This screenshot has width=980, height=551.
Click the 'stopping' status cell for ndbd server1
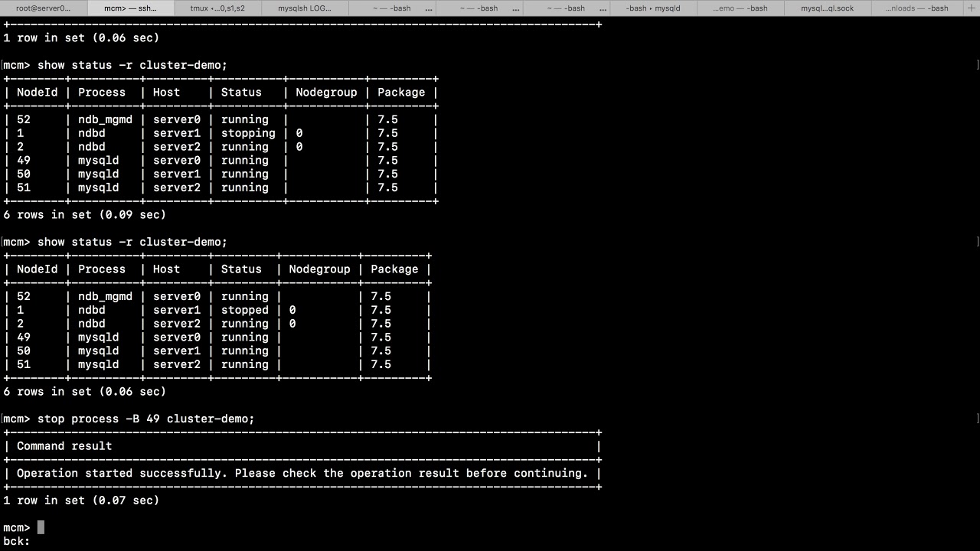tap(248, 133)
